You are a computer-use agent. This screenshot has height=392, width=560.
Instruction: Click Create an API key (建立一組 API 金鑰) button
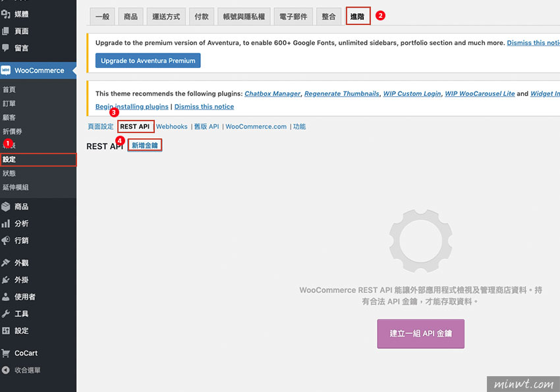pos(421,334)
